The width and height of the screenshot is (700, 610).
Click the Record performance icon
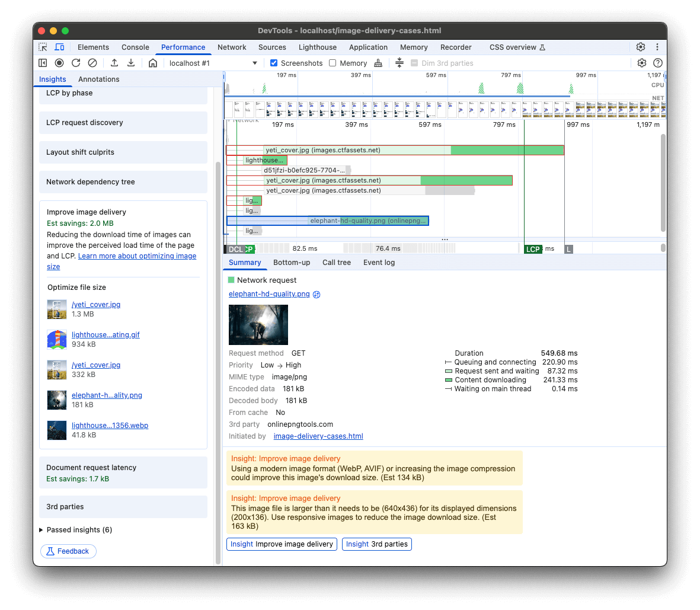point(59,62)
